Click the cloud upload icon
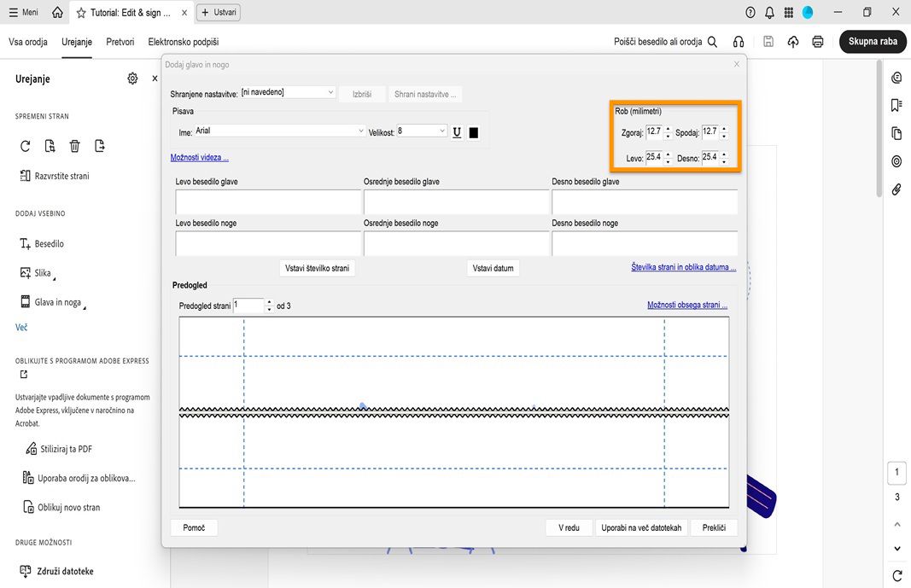This screenshot has height=588, width=911. pos(793,41)
